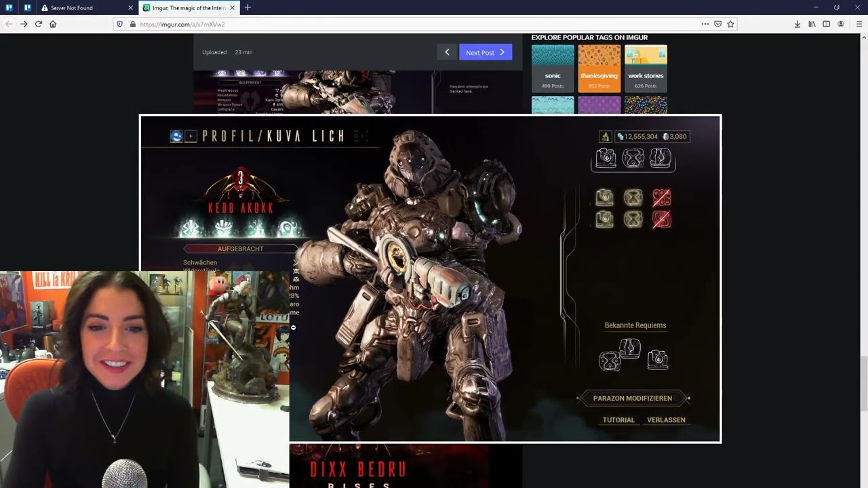Image resolution: width=868 pixels, height=488 pixels.
Task: Click the Bekannte Requiems heading
Action: tap(635, 325)
